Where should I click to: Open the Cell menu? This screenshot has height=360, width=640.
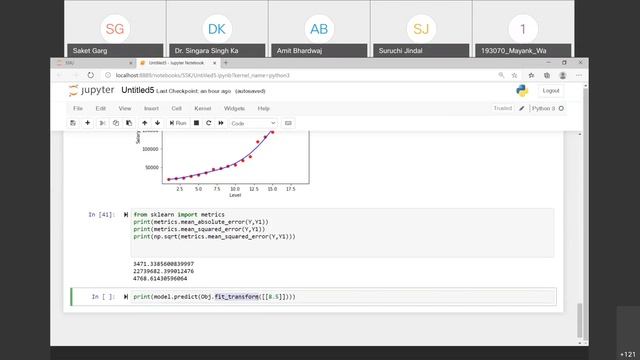pos(176,108)
